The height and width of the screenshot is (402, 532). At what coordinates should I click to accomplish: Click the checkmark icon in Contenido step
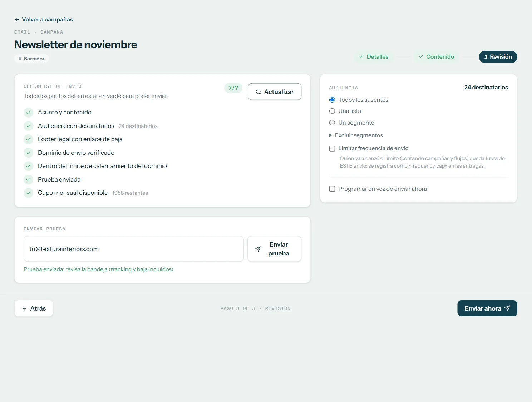[x=421, y=56]
